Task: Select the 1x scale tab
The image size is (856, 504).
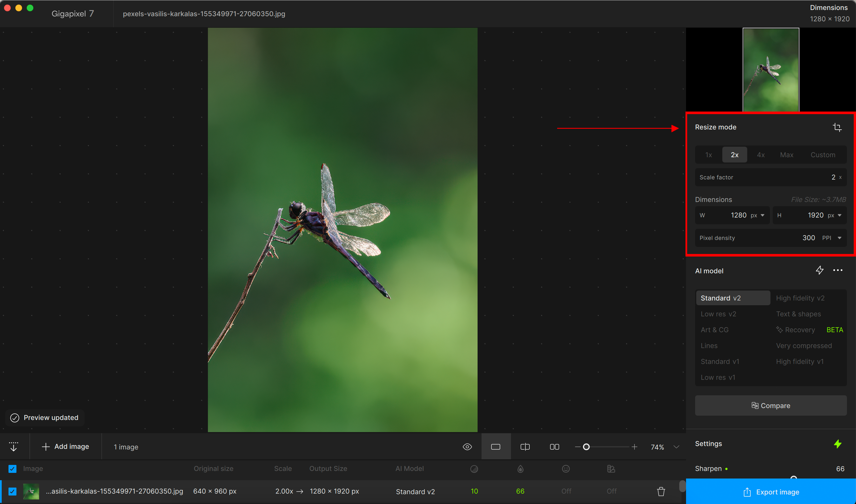Action: pyautogui.click(x=709, y=155)
